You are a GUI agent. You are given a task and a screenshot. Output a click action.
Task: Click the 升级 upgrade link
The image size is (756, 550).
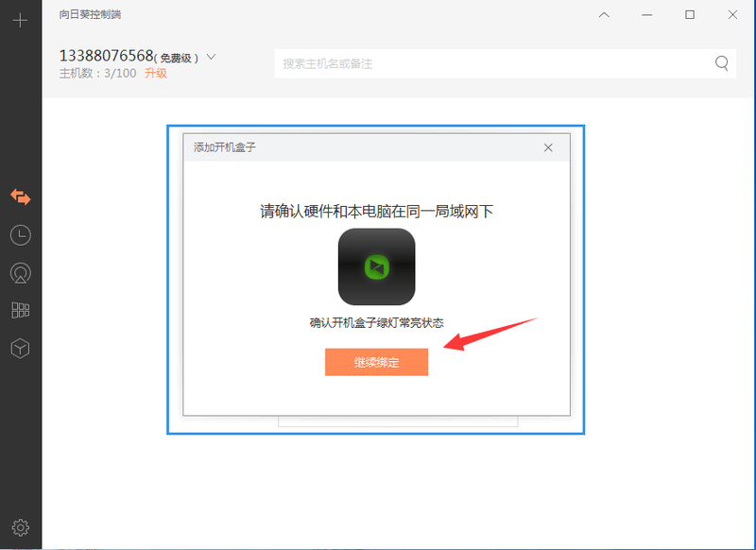pyautogui.click(x=156, y=74)
